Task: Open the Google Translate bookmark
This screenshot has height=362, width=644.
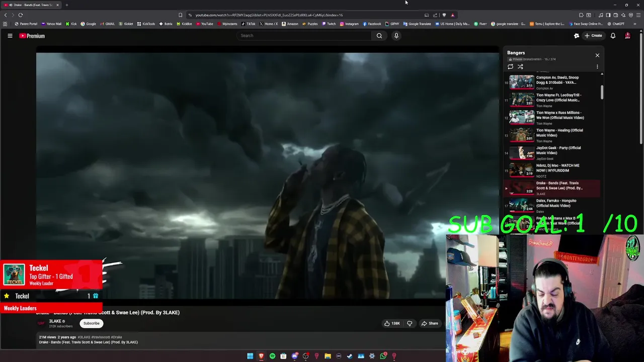Action: click(417, 24)
